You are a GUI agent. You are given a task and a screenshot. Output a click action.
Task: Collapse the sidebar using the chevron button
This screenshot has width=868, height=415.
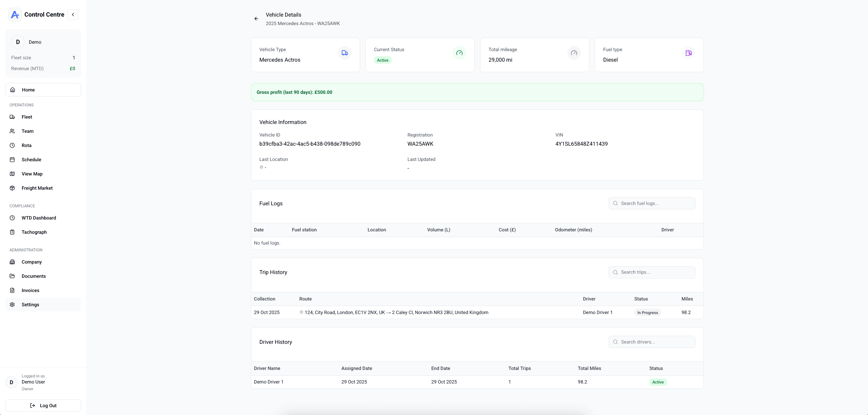(x=73, y=14)
